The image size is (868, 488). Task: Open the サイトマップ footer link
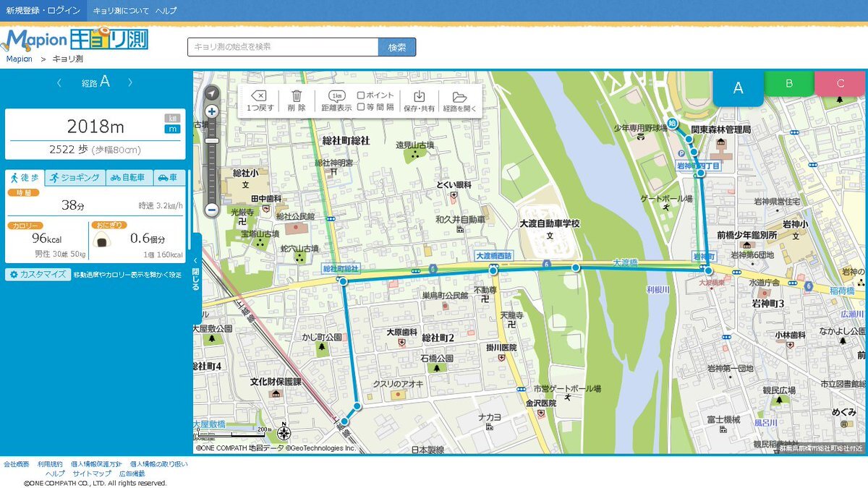[x=92, y=474]
